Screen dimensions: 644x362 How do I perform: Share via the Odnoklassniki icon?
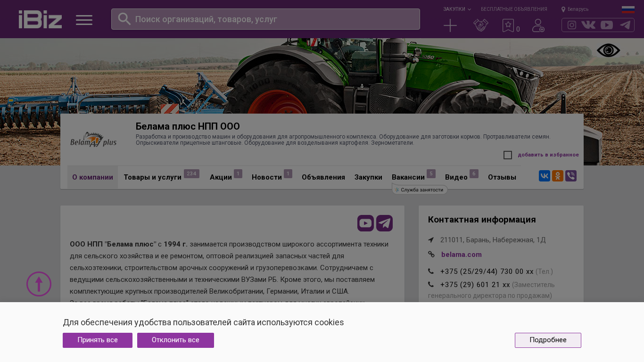click(558, 176)
